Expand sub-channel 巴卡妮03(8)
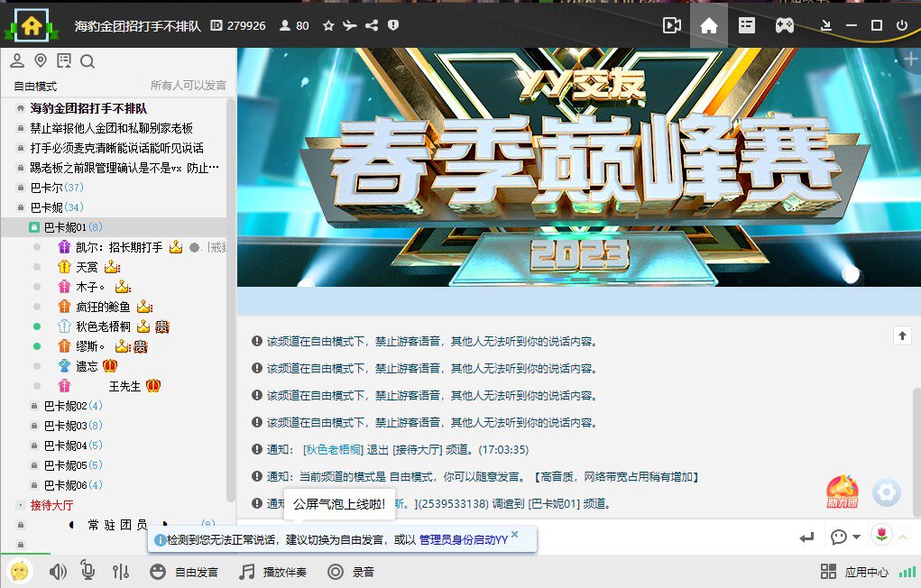921x588 pixels. (73, 426)
